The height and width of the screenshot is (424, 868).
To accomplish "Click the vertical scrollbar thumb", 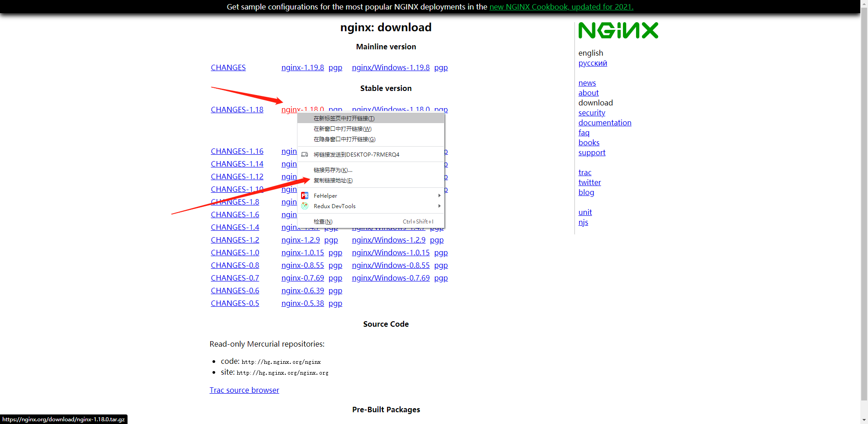I will [x=864, y=204].
